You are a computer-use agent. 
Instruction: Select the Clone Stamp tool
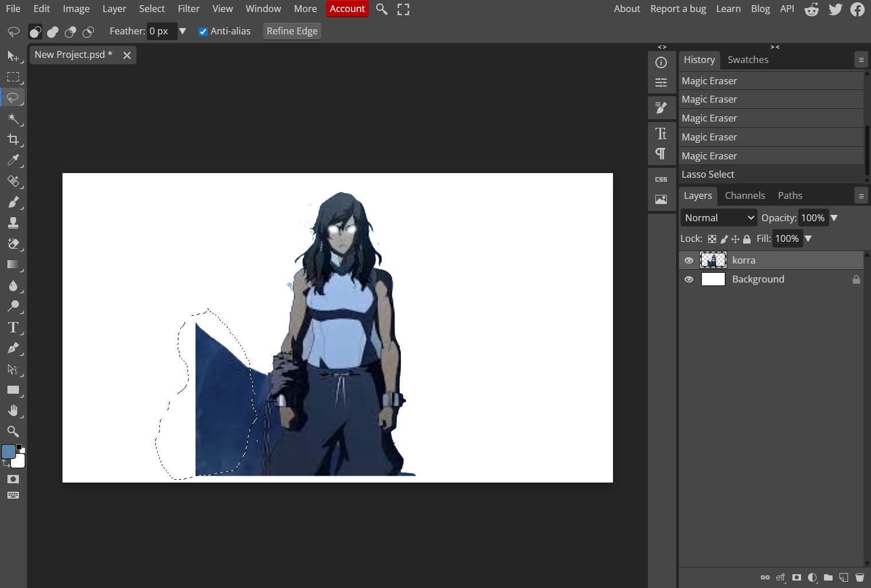13,223
